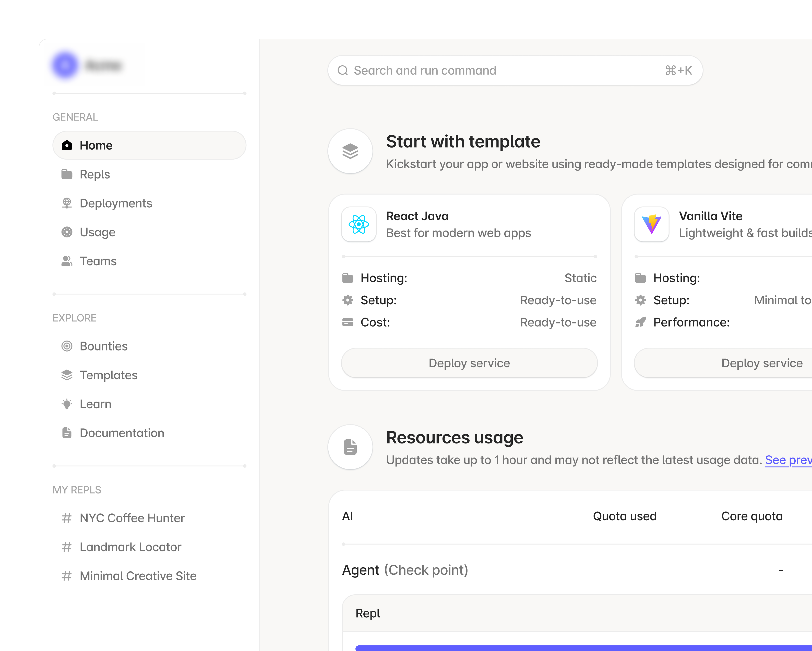This screenshot has height=651, width=812.
Task: Click the Start with template heading
Action: pyautogui.click(x=463, y=142)
